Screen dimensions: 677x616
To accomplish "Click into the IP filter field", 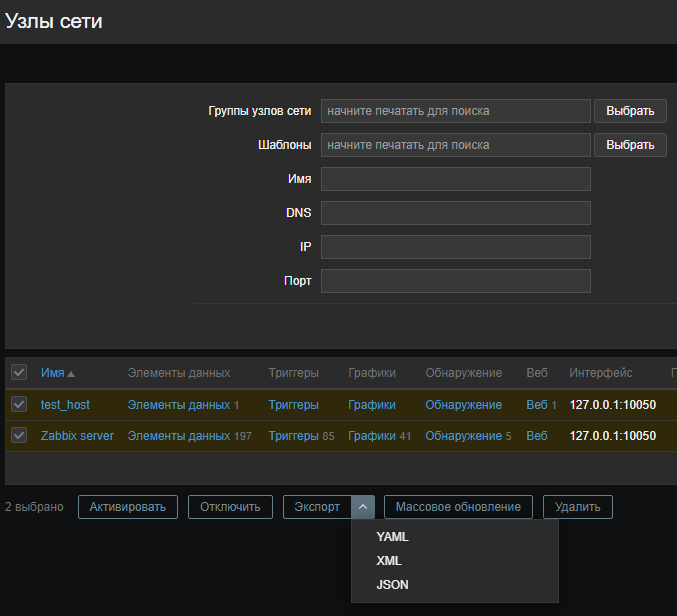I will 455,247.
